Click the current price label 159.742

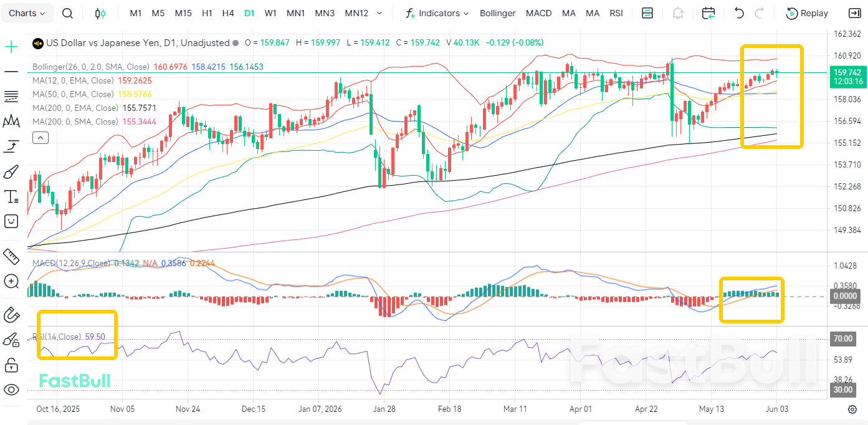pyautogui.click(x=847, y=72)
